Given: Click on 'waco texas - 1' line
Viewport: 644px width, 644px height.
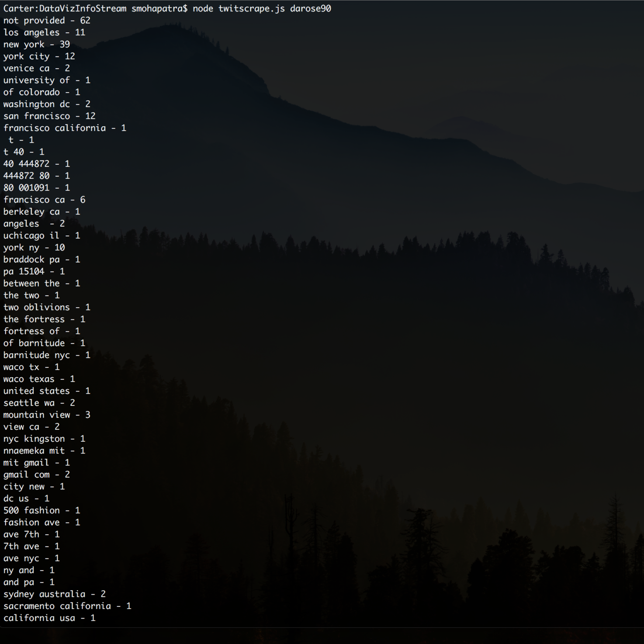Looking at the screenshot, I should click(x=39, y=379).
